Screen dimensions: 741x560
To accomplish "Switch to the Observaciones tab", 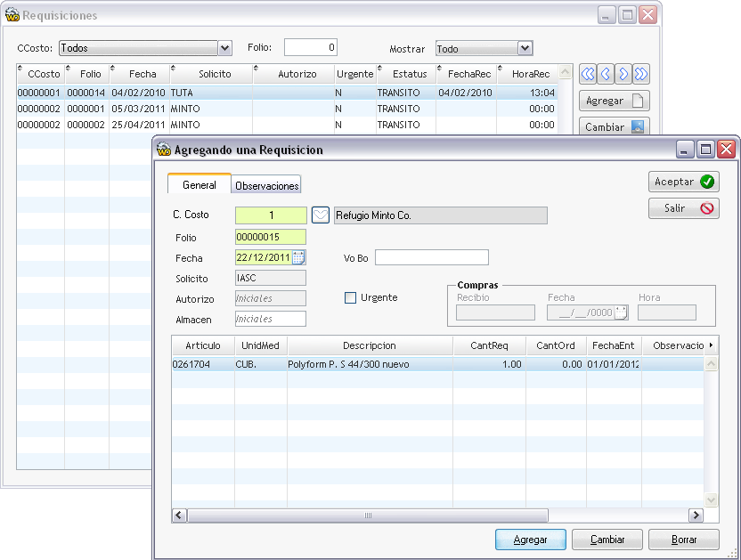I will [x=266, y=185].
